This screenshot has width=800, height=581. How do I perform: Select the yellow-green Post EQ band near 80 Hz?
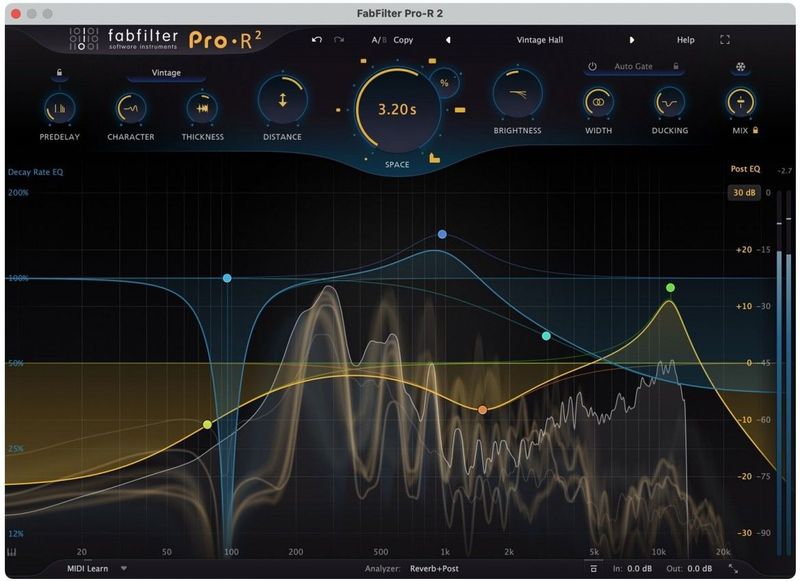click(207, 424)
